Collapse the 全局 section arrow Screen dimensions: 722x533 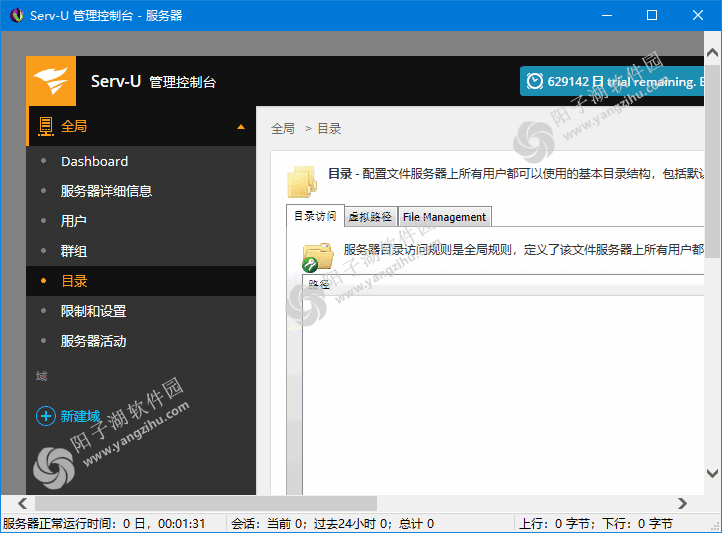coord(241,127)
